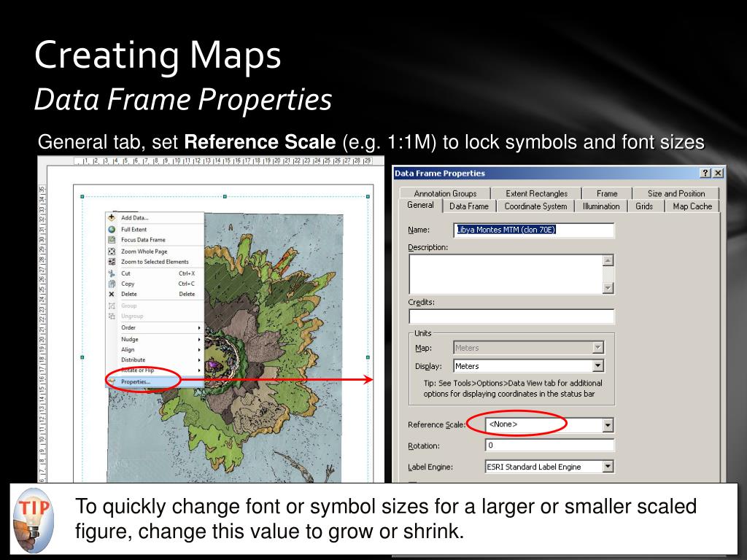
Task: Open the Grids tab
Action: pos(644,206)
